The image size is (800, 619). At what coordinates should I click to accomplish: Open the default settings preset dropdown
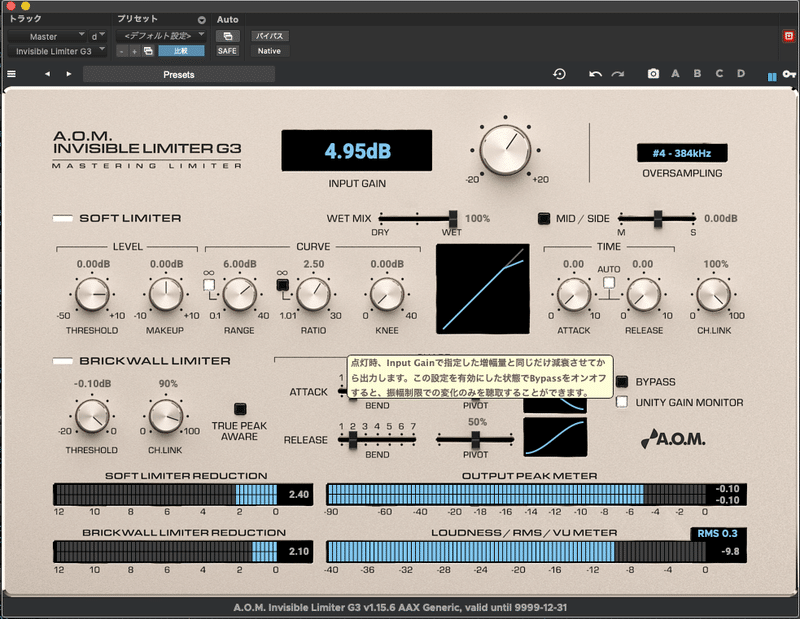point(161,36)
